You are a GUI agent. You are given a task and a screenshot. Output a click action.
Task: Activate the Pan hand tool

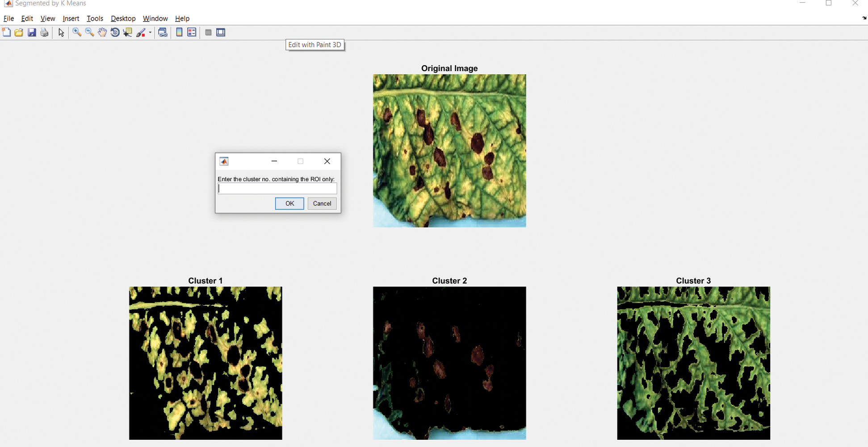pyautogui.click(x=102, y=32)
